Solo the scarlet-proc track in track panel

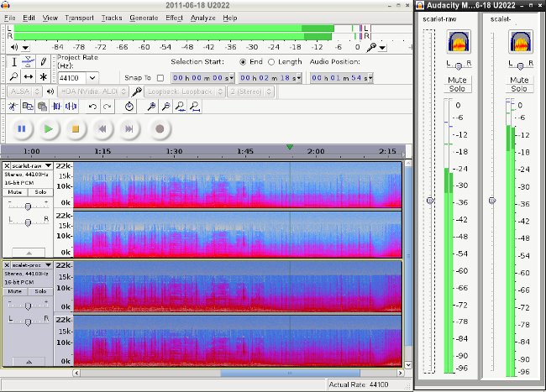click(40, 291)
